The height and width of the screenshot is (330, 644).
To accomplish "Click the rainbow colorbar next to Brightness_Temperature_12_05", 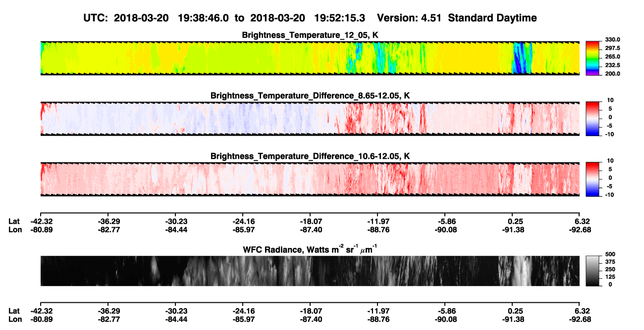I will click(592, 58).
